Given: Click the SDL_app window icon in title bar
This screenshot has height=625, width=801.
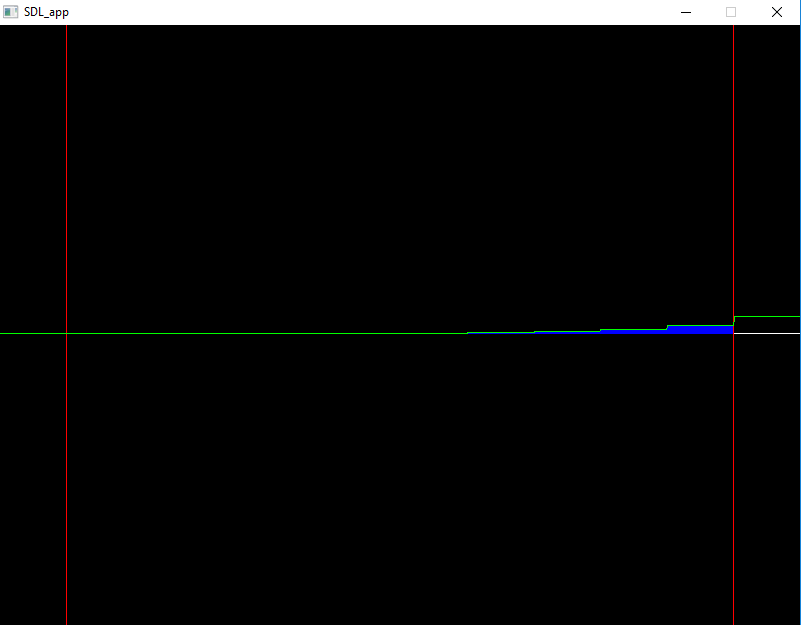Looking at the screenshot, I should coord(11,12).
